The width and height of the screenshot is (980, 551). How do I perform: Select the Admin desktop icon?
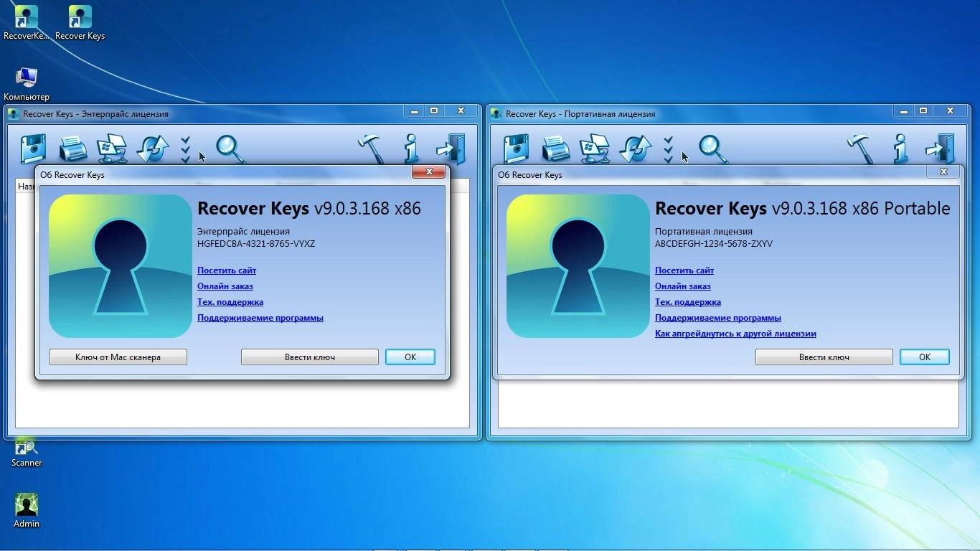click(27, 511)
